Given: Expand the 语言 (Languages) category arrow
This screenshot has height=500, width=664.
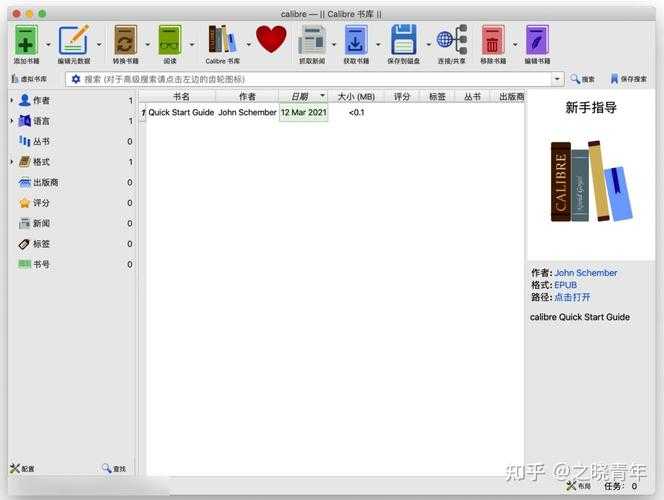Looking at the screenshot, I should (12, 121).
